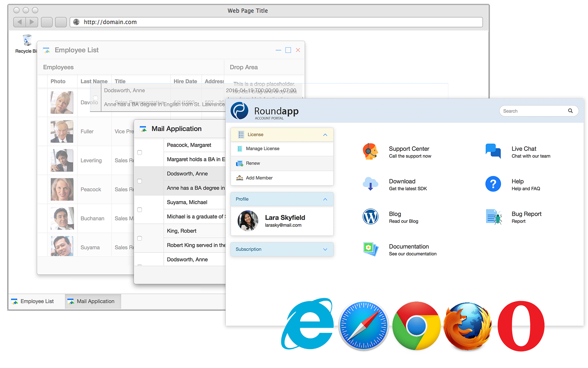Click Lara Skyfield profile photo
The height and width of the screenshot is (368, 588).
248,220
